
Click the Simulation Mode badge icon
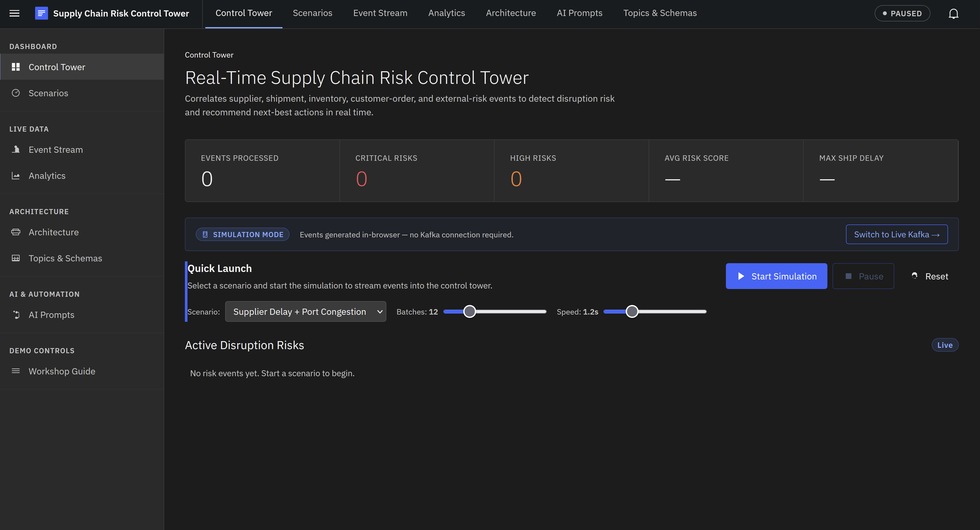(205, 235)
